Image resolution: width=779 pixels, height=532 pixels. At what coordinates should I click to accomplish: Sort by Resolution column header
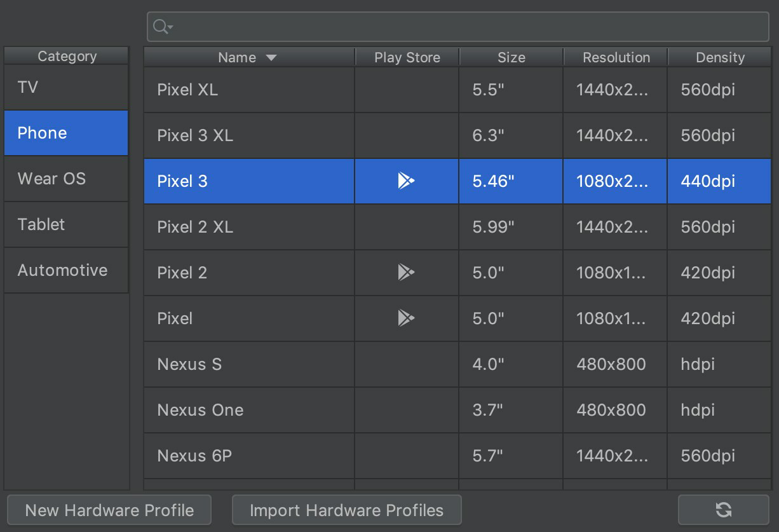tap(616, 57)
